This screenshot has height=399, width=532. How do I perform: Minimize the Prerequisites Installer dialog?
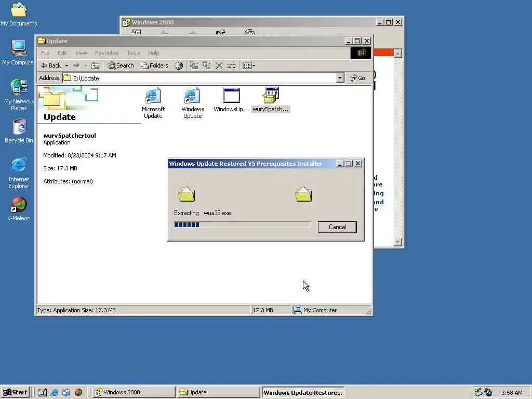340,164
